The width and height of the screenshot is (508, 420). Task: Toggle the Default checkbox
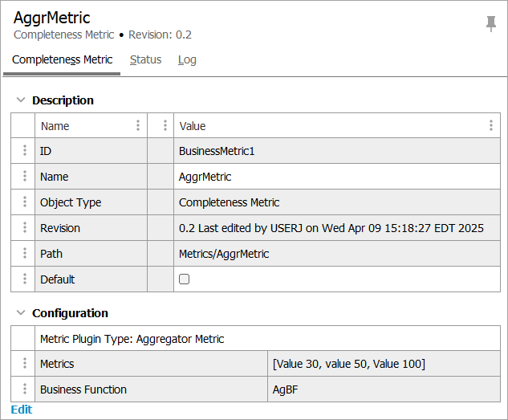pos(185,279)
